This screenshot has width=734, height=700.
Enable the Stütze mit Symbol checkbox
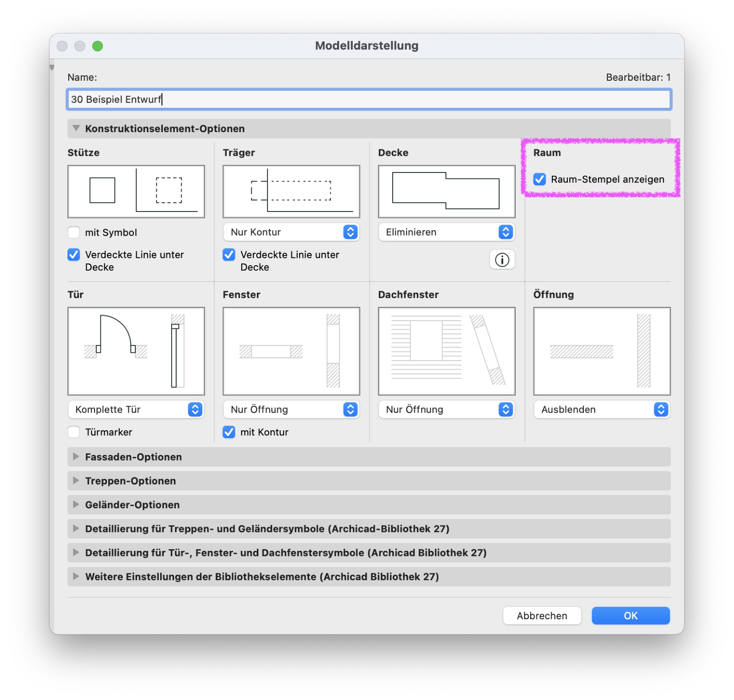[x=73, y=233]
